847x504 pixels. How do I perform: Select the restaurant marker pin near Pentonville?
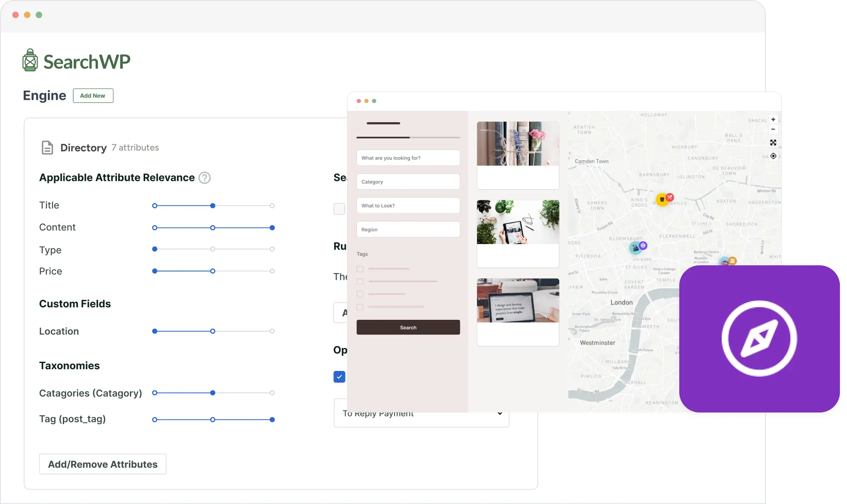[669, 197]
